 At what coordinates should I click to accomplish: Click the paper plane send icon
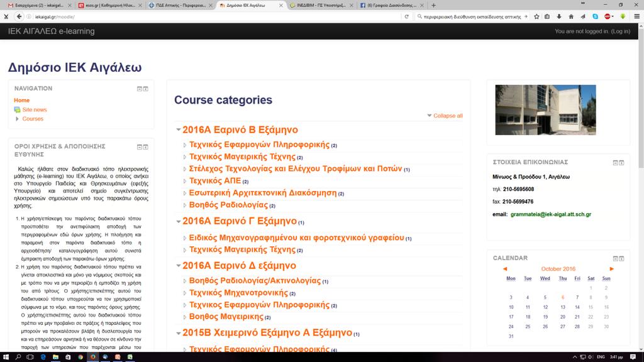[583, 16]
